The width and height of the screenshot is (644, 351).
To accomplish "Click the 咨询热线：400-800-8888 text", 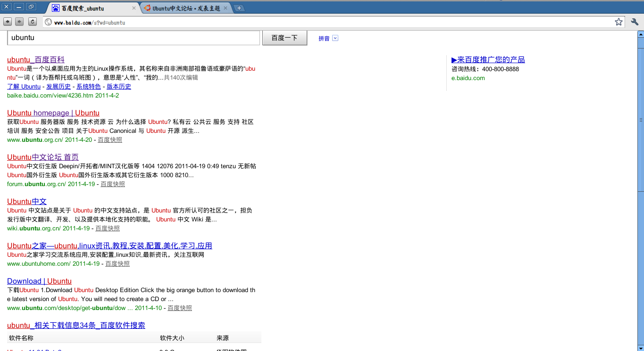I will pos(485,69).
